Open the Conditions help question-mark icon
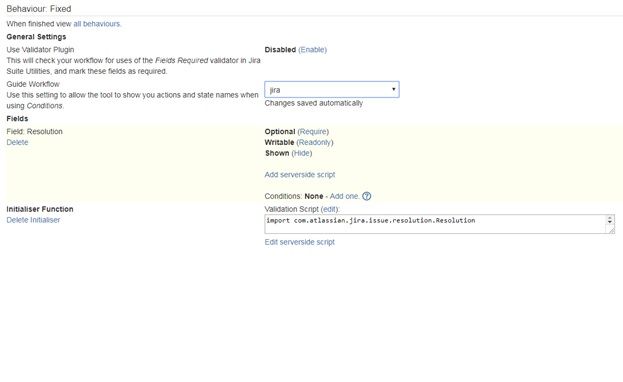This screenshot has height=382, width=623. (366, 196)
